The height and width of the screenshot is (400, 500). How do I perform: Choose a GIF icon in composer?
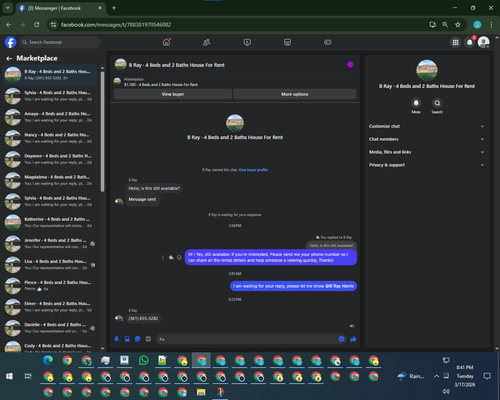[148, 339]
